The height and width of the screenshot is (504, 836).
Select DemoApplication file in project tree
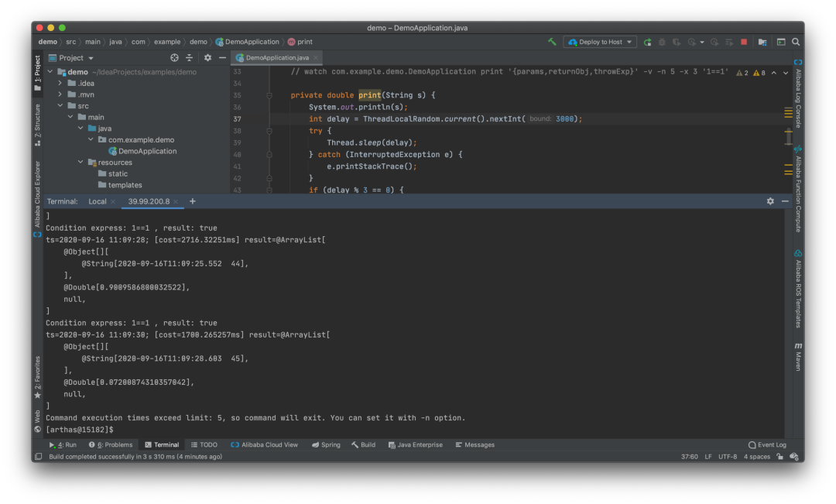click(x=147, y=152)
